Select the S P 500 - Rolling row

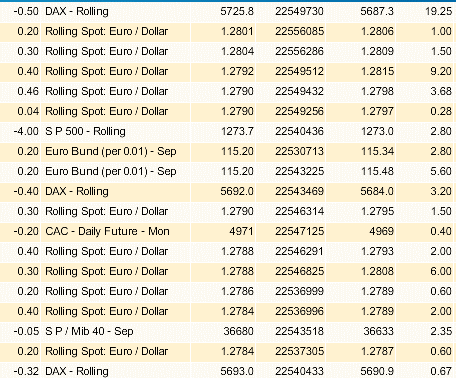tap(228, 132)
